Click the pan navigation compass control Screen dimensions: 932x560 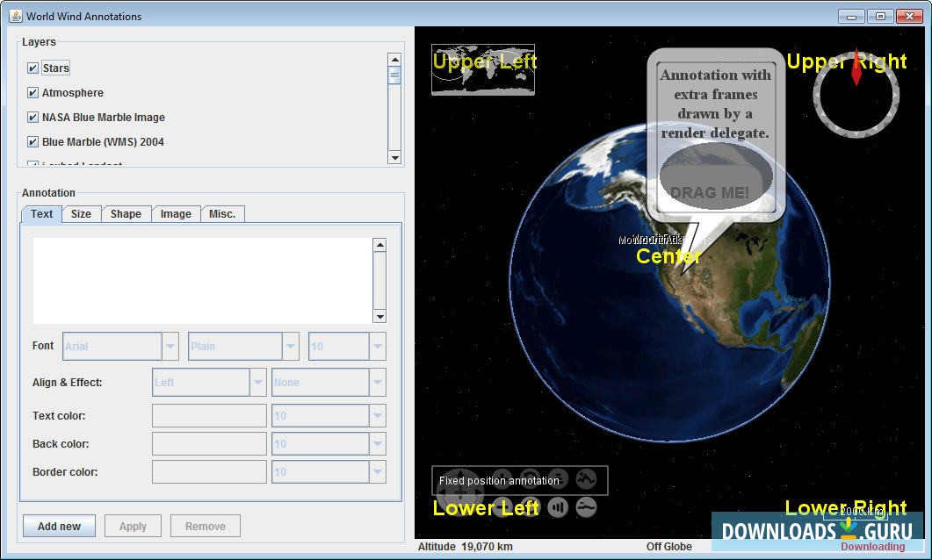pyautogui.click(x=459, y=489)
